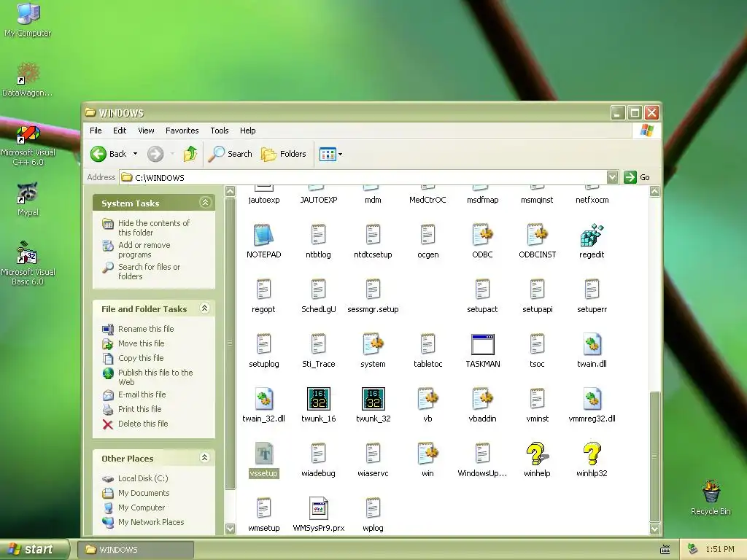
Task: Select the twunk_32 file icon
Action: click(x=373, y=399)
